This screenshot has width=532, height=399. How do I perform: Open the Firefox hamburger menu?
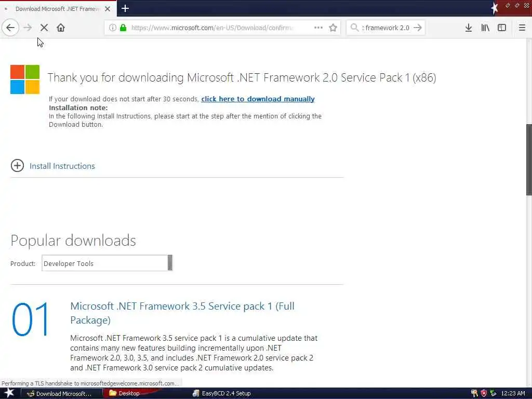[x=522, y=28]
